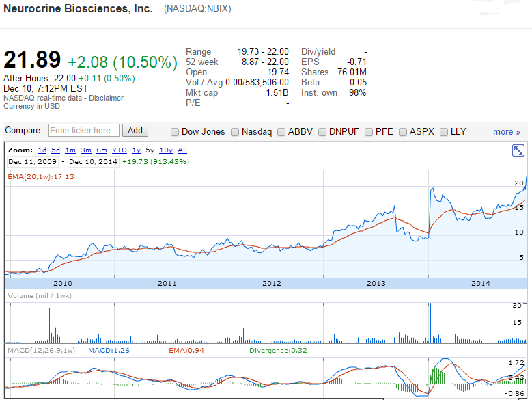
Task: Click the Mkt cap value 1.51B
Action: tap(277, 93)
